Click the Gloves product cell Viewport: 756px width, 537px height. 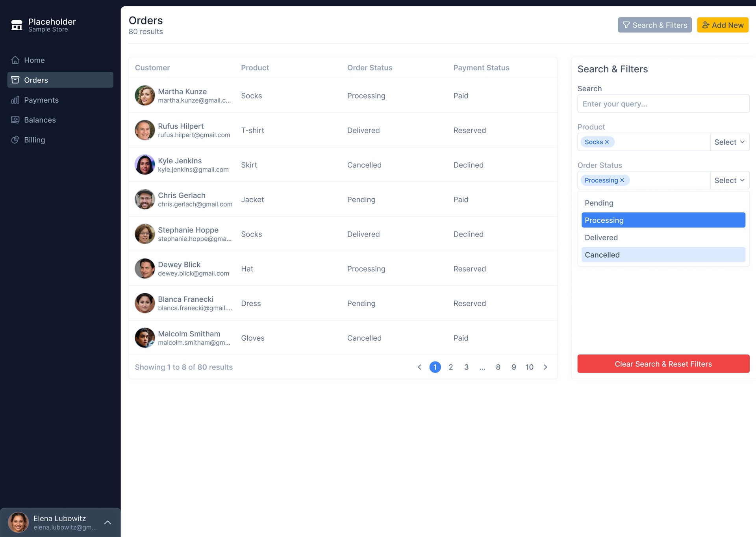(x=253, y=338)
